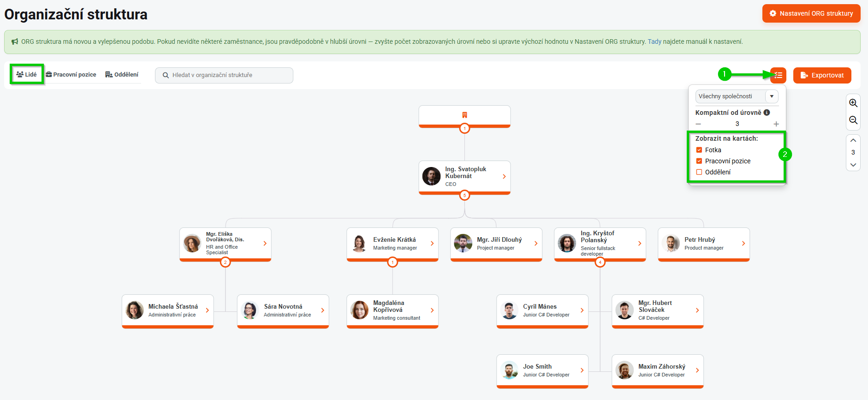
Task: Open the display options list icon
Action: 778,75
